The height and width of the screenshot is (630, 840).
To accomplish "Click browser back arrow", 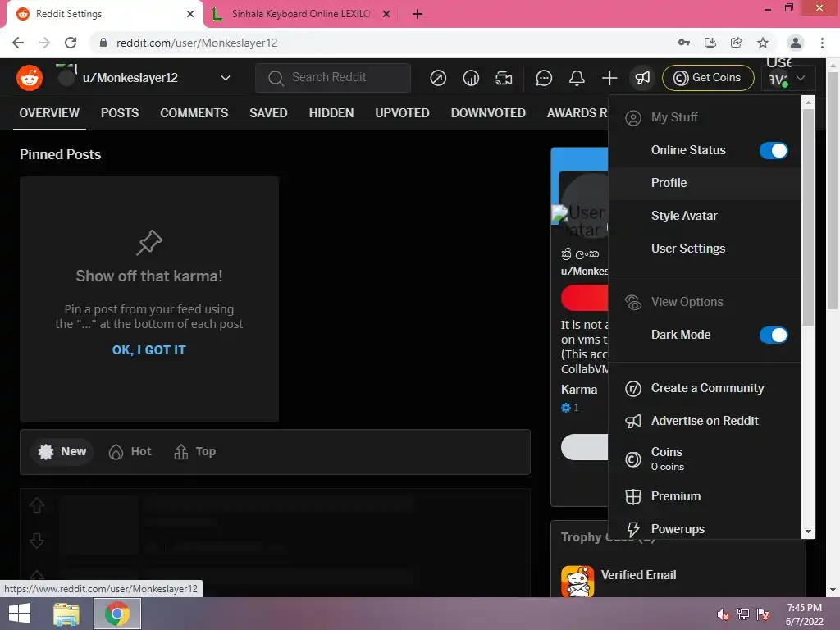I will click(x=18, y=43).
